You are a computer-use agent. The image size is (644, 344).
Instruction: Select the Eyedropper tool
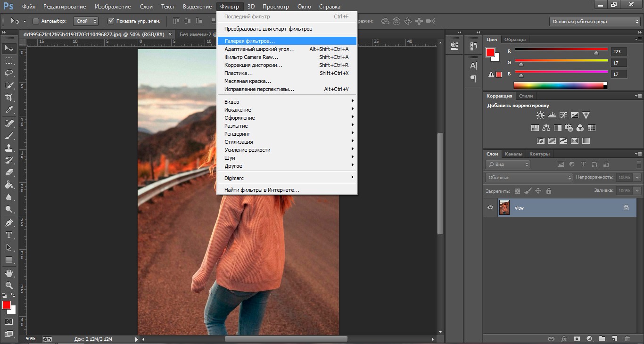pyautogui.click(x=9, y=110)
